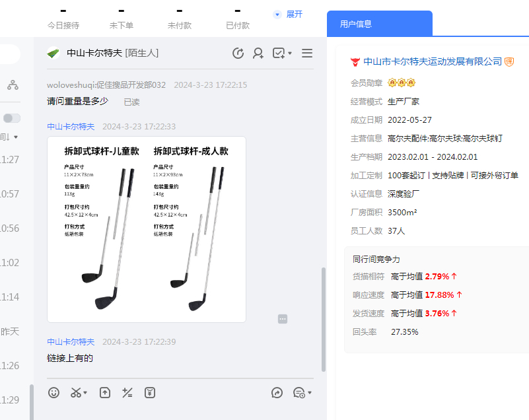Open company link 中山市卡尔特夫运动发展有限公司

(433, 61)
